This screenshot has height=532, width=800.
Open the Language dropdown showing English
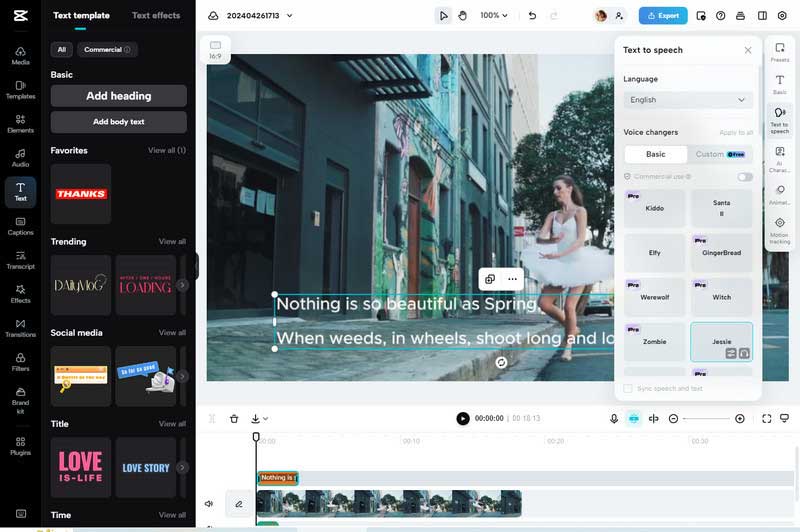688,100
